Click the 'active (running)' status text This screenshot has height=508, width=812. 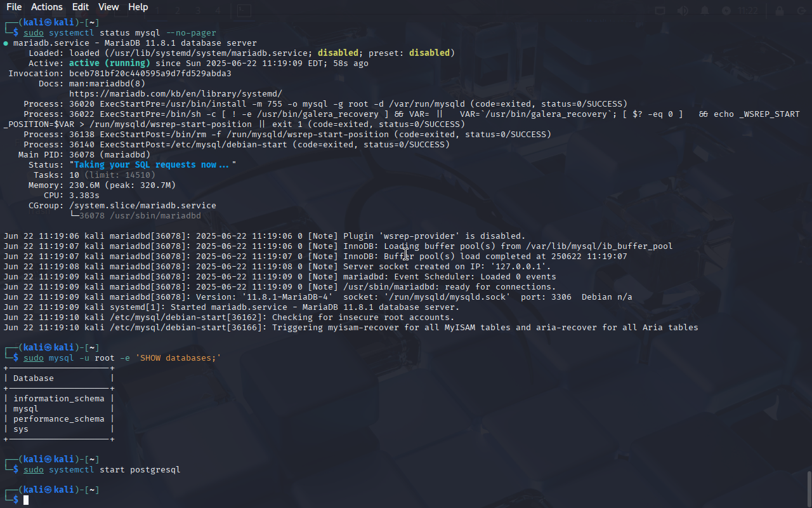110,63
